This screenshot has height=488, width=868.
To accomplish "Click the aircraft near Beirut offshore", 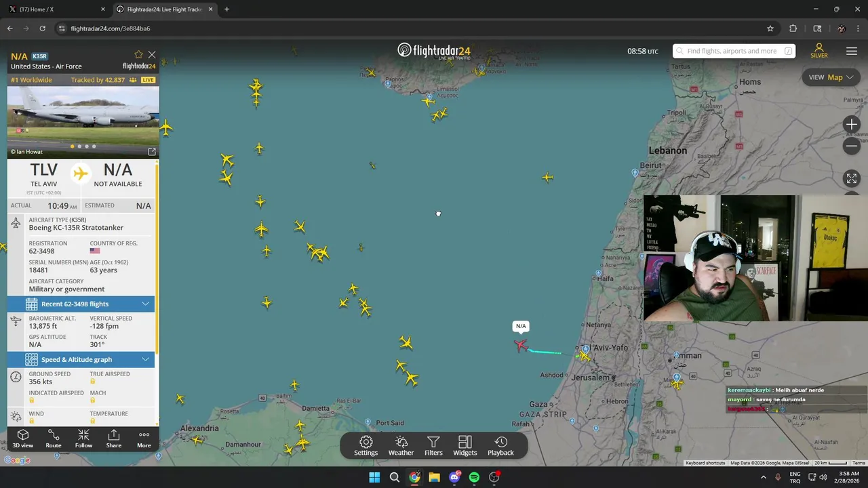I will point(547,178).
